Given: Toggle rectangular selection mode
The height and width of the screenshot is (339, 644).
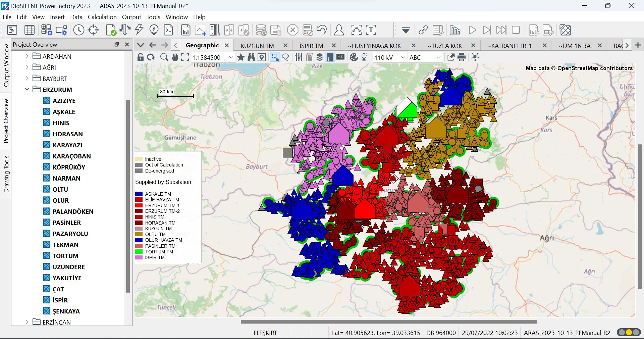Looking at the screenshot, I should [275, 57].
